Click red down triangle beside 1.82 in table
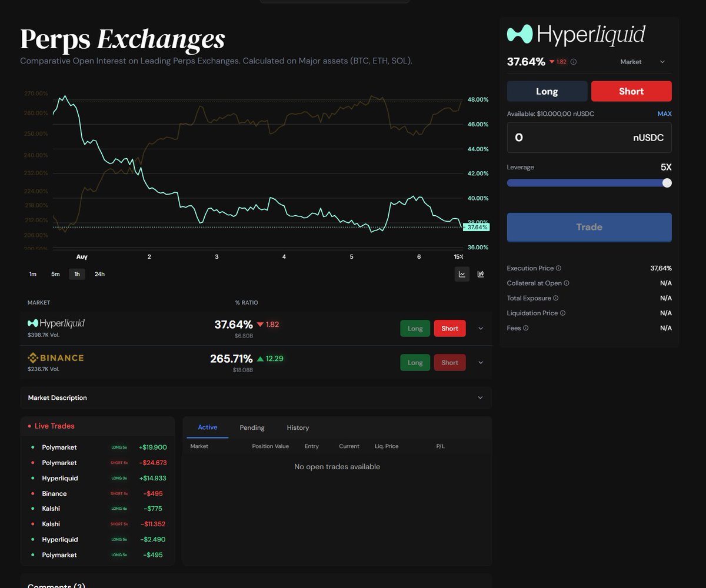 (x=260, y=325)
